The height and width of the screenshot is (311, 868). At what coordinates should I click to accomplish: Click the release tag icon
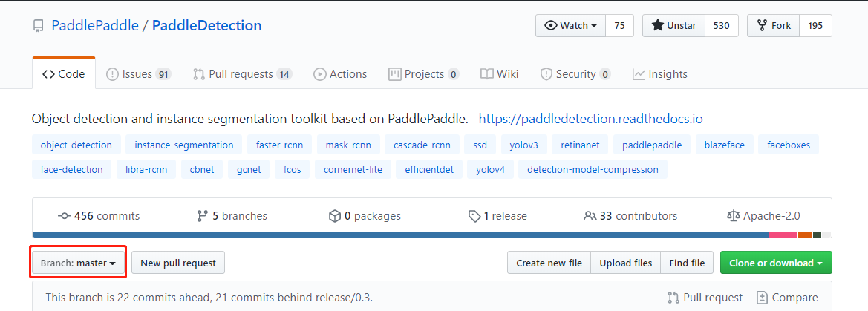[x=474, y=216]
